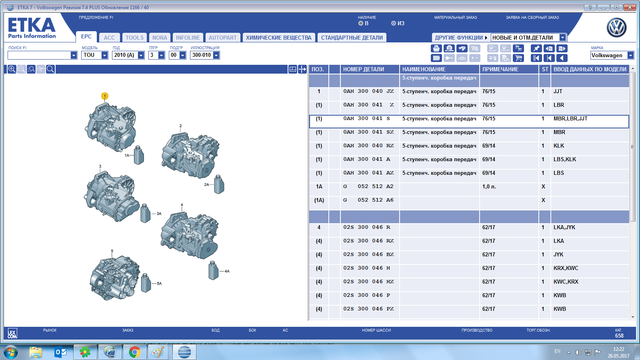Click the pushpin icon in the toolbar
640x360 pixels.
point(536,48)
